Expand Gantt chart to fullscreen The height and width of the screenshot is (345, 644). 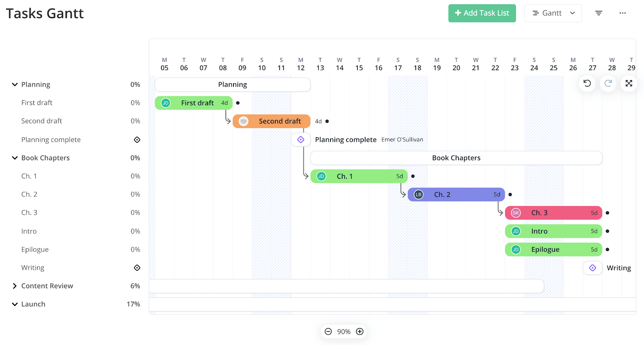click(629, 83)
